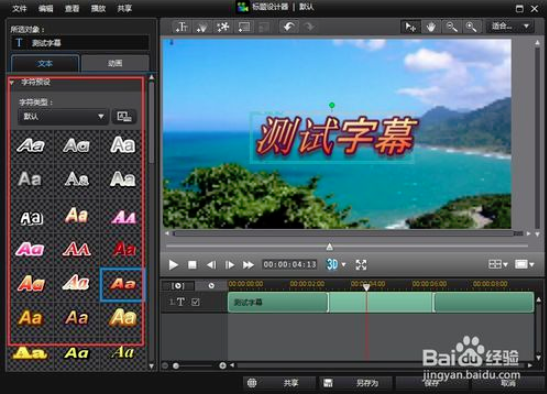This screenshot has height=394, width=547.
Task: Redo the last undone action
Action: click(x=309, y=27)
